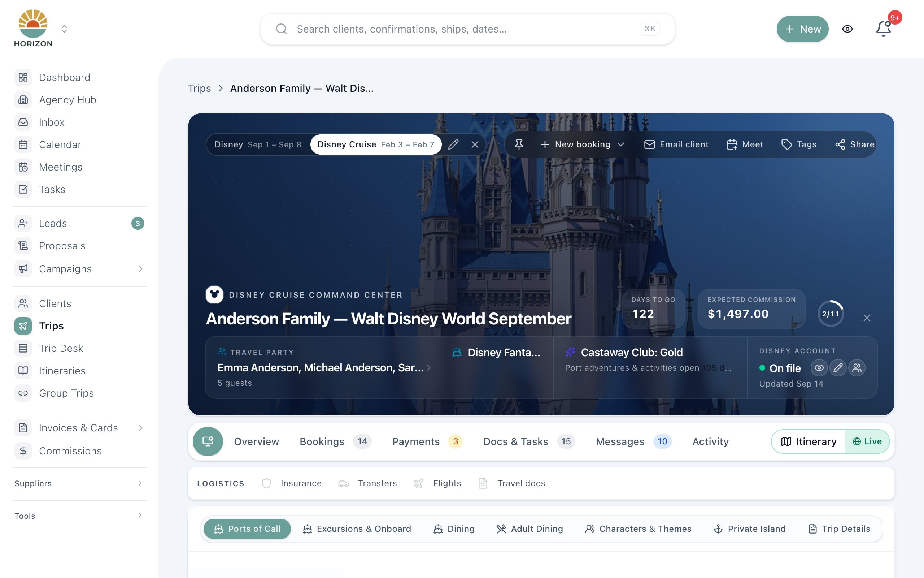This screenshot has width=924, height=578.
Task: Select Disney Cruise Feb 3 – Feb 7 booking
Action: click(x=376, y=144)
